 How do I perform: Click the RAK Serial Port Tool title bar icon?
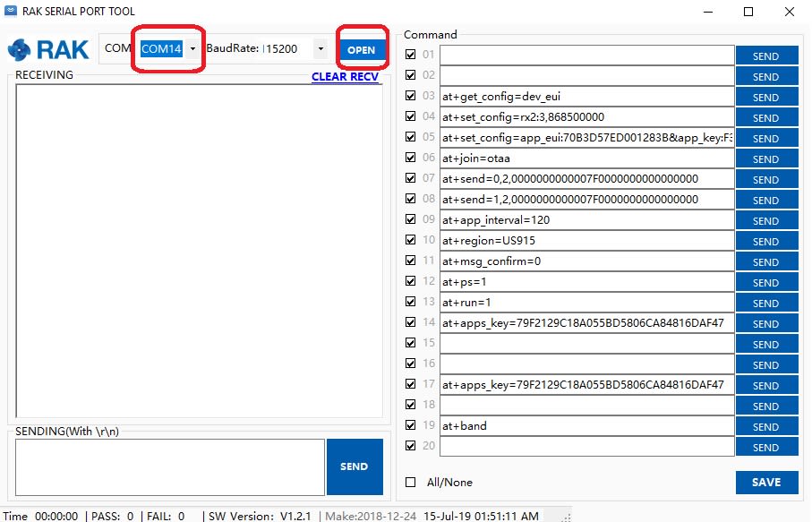(11, 11)
